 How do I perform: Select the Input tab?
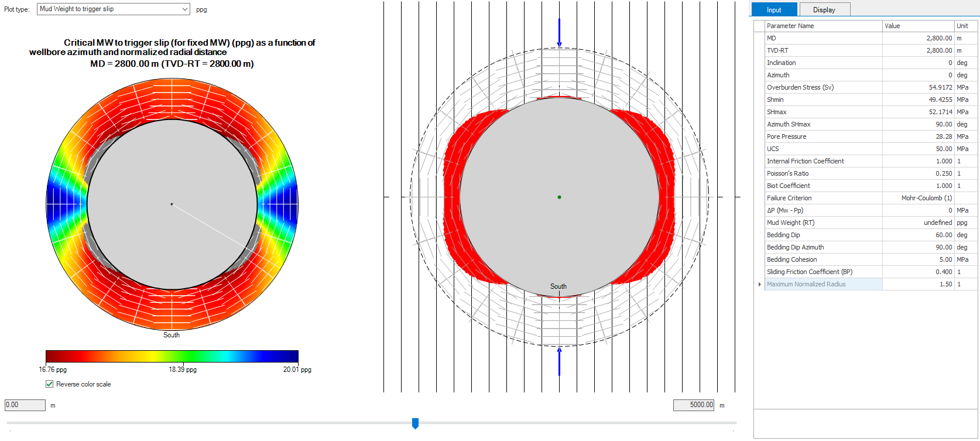tap(774, 10)
